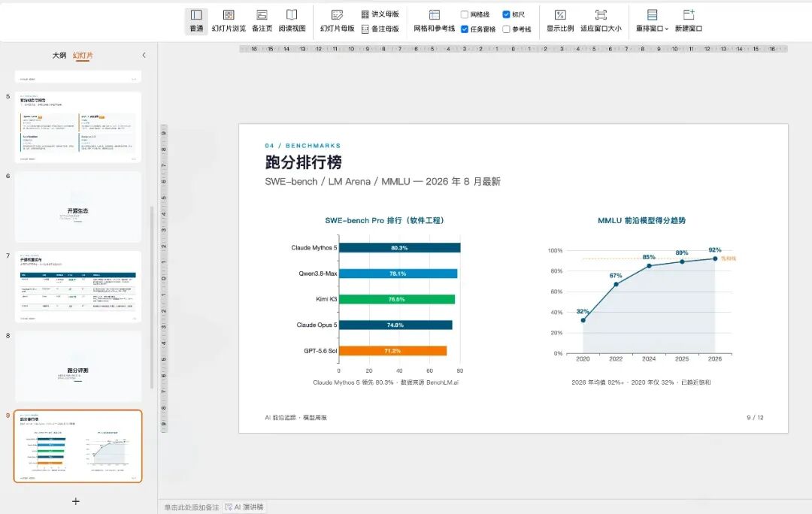Open AI 演讲稿 speech script button

(x=244, y=507)
